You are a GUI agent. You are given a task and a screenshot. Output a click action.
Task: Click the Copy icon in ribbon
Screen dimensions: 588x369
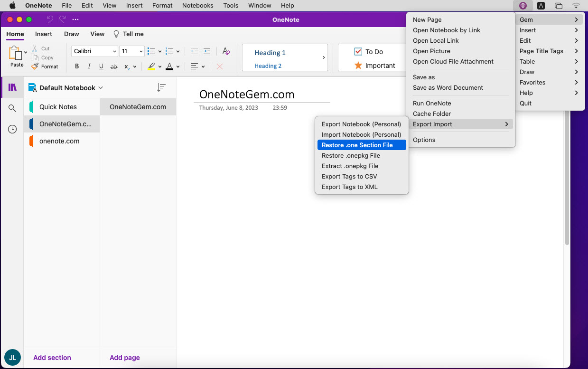click(35, 57)
